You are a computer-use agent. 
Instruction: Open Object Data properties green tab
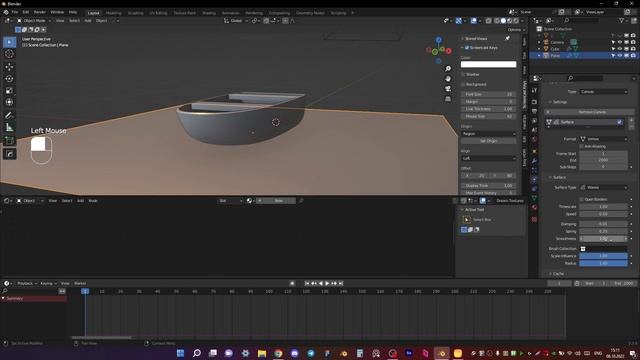[534, 198]
